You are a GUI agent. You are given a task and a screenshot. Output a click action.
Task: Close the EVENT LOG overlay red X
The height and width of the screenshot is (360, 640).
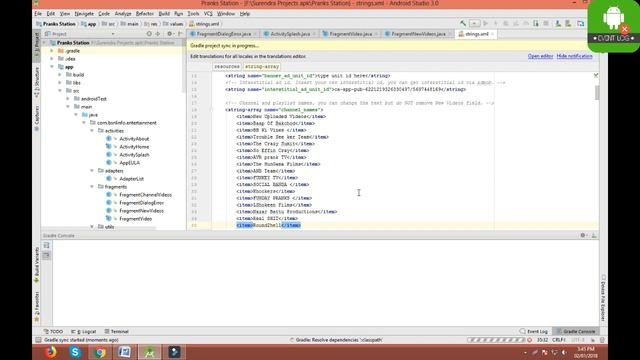[x=624, y=29]
